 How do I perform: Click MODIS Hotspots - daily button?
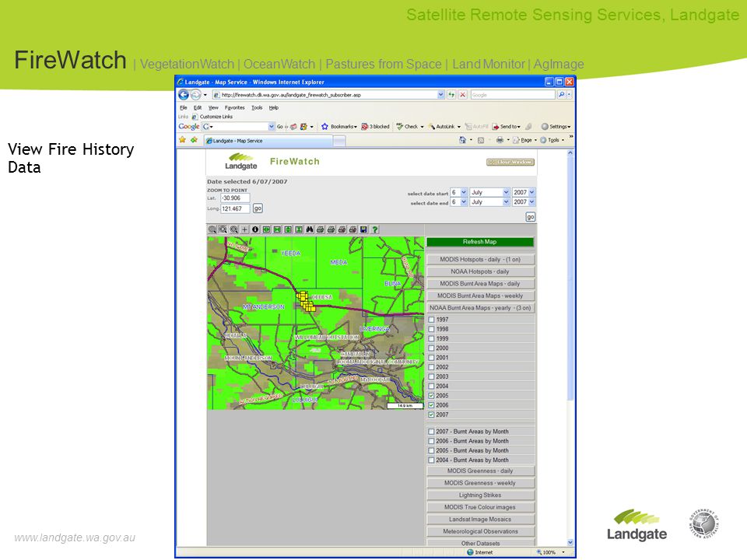480,260
